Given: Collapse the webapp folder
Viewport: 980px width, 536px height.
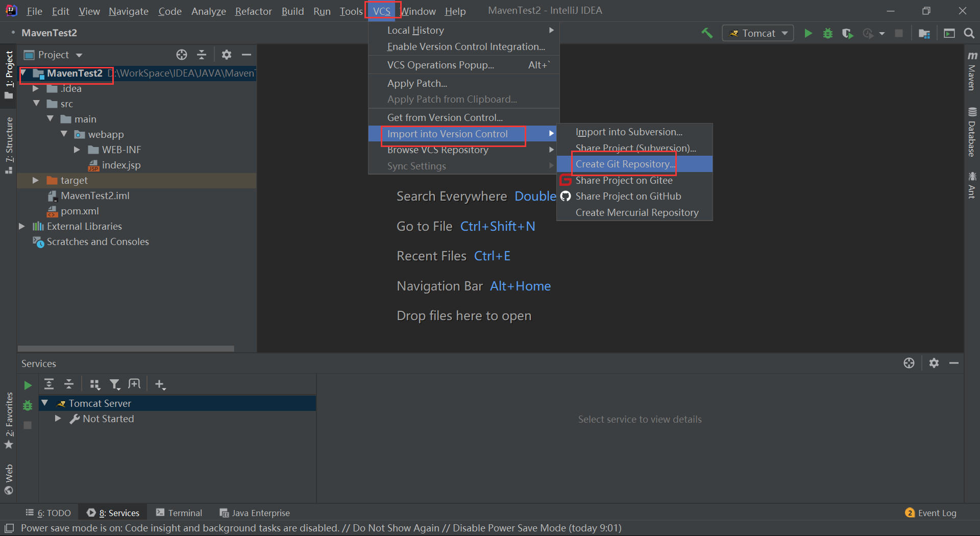Looking at the screenshot, I should [x=64, y=134].
